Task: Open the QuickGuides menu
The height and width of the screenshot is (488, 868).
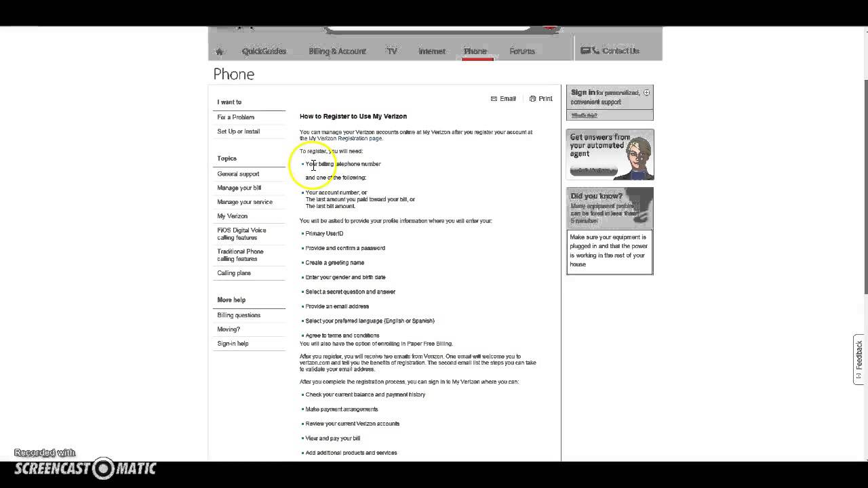Action: (x=264, y=51)
